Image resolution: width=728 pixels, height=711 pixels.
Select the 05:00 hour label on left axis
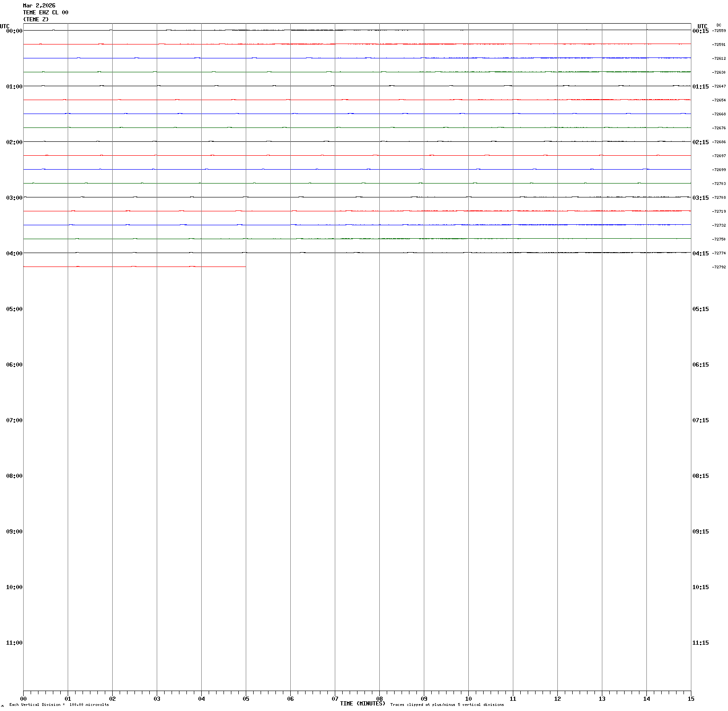click(x=14, y=309)
